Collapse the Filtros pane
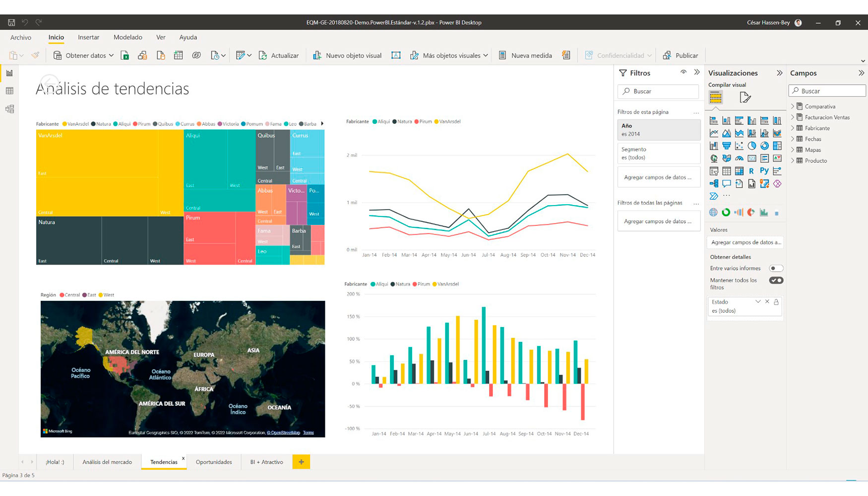This screenshot has width=868, height=496. coord(697,72)
